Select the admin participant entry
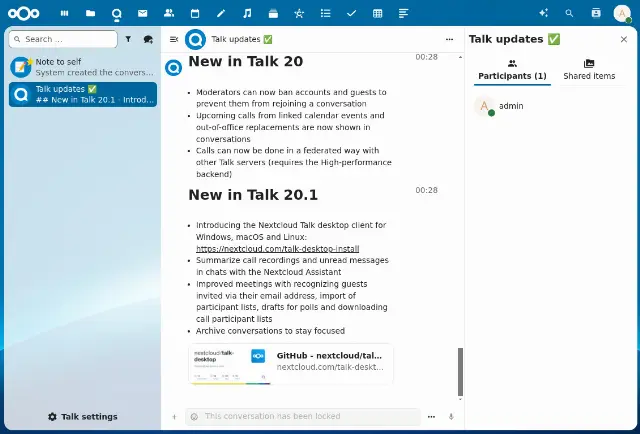 pyautogui.click(x=550, y=106)
